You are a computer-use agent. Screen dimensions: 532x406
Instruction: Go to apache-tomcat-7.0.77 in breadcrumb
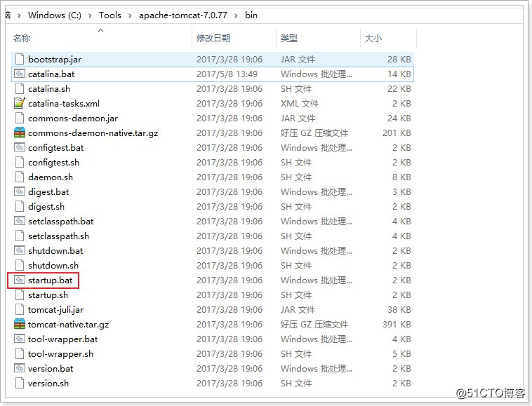tap(183, 15)
